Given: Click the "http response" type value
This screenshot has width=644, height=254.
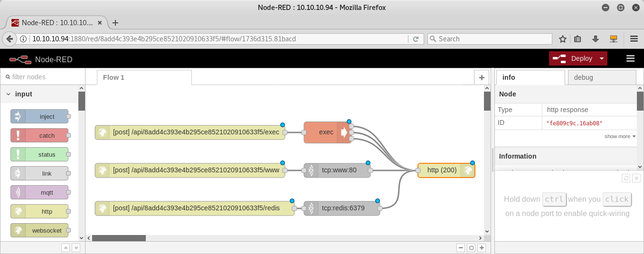Looking at the screenshot, I should (568, 110).
